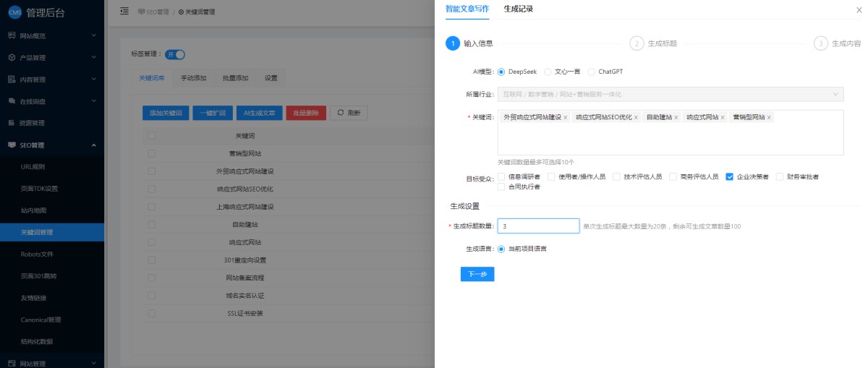Turn off the 标签管理 switch

point(175,54)
